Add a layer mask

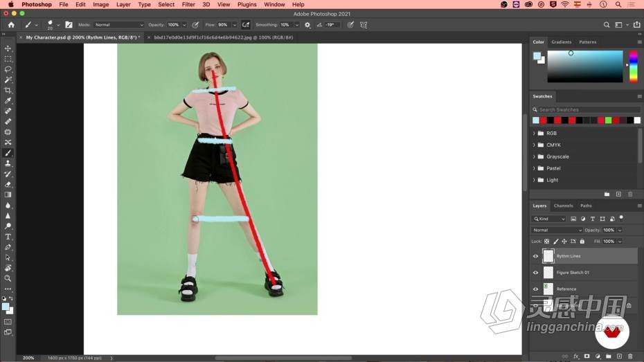587,356
